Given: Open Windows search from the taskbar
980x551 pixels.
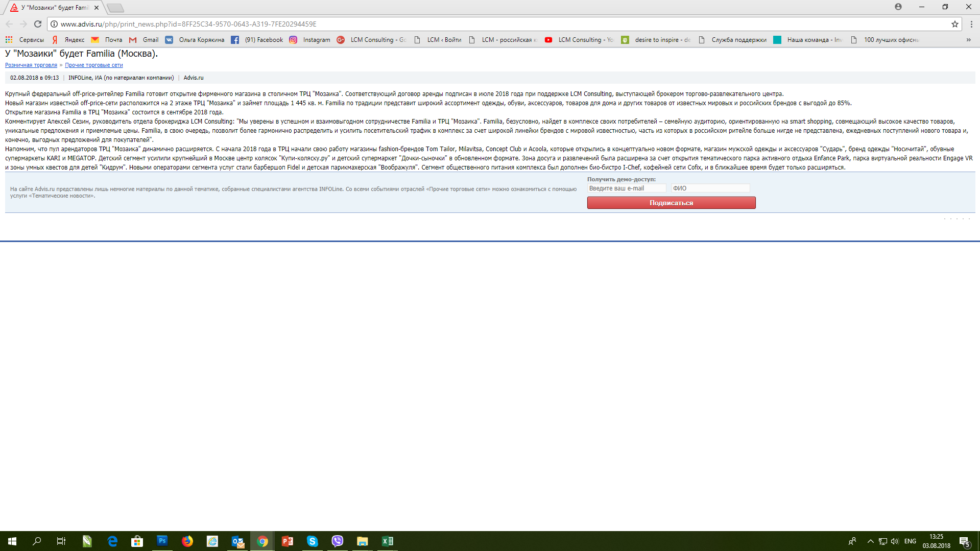Looking at the screenshot, I should tap(37, 541).
